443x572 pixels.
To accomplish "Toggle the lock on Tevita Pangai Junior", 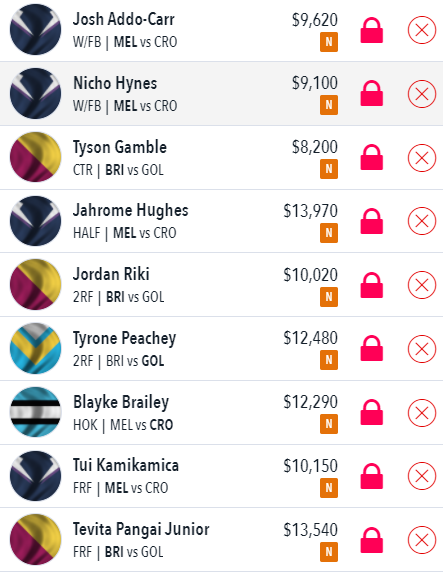I will point(371,540).
